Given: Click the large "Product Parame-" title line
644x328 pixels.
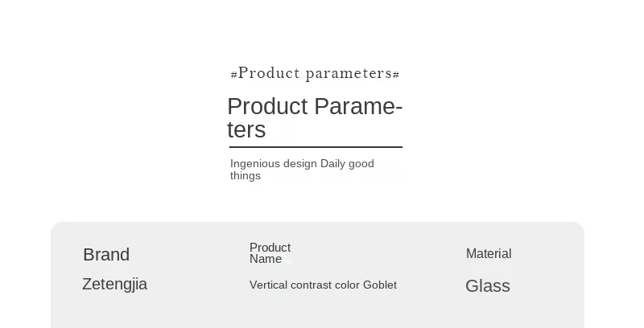Looking at the screenshot, I should [x=315, y=106].
